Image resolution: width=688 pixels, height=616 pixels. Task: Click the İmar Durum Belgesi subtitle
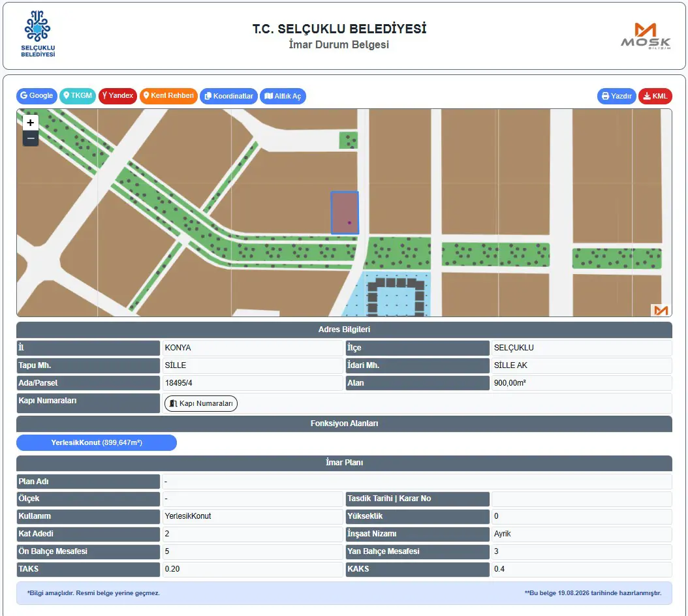point(339,45)
